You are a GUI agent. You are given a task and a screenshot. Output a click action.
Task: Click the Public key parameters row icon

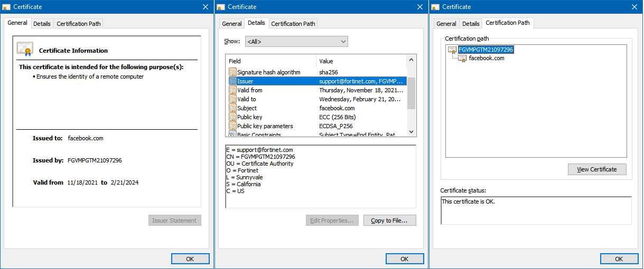pyautogui.click(x=232, y=126)
